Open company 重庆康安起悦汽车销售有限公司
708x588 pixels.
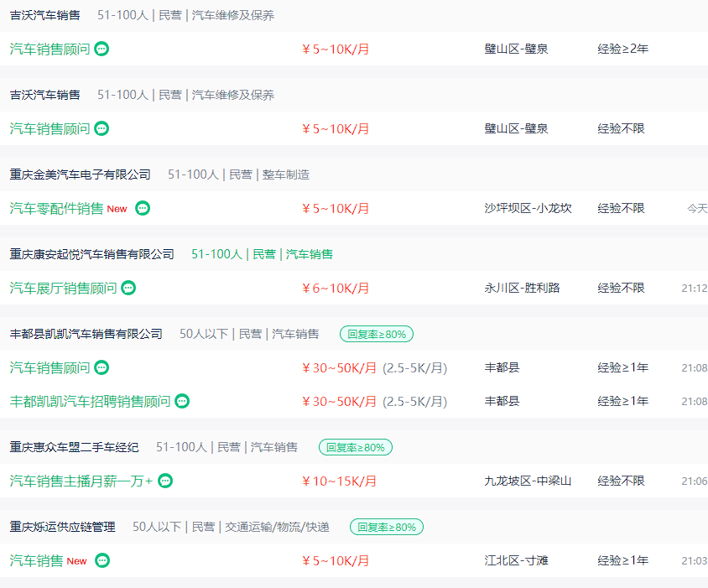point(92,254)
